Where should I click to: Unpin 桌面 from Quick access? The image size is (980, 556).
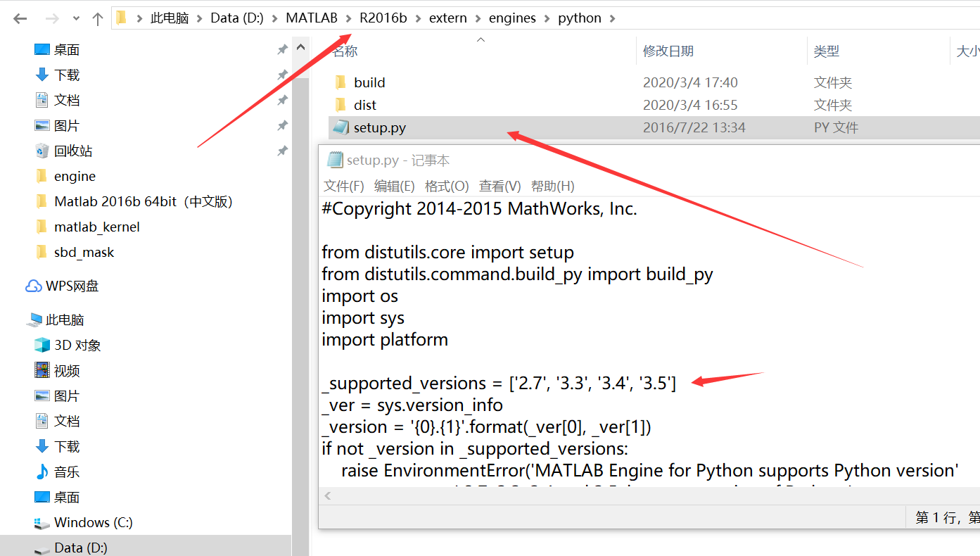tap(282, 49)
